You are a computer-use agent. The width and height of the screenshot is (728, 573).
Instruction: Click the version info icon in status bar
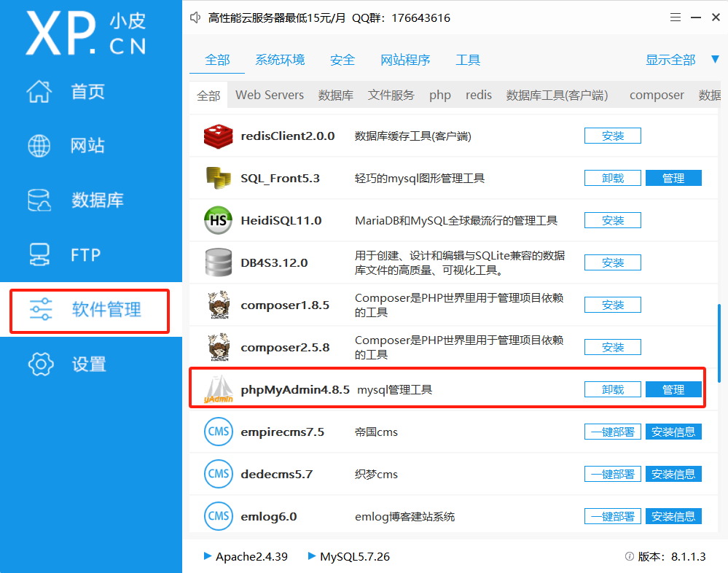629,556
